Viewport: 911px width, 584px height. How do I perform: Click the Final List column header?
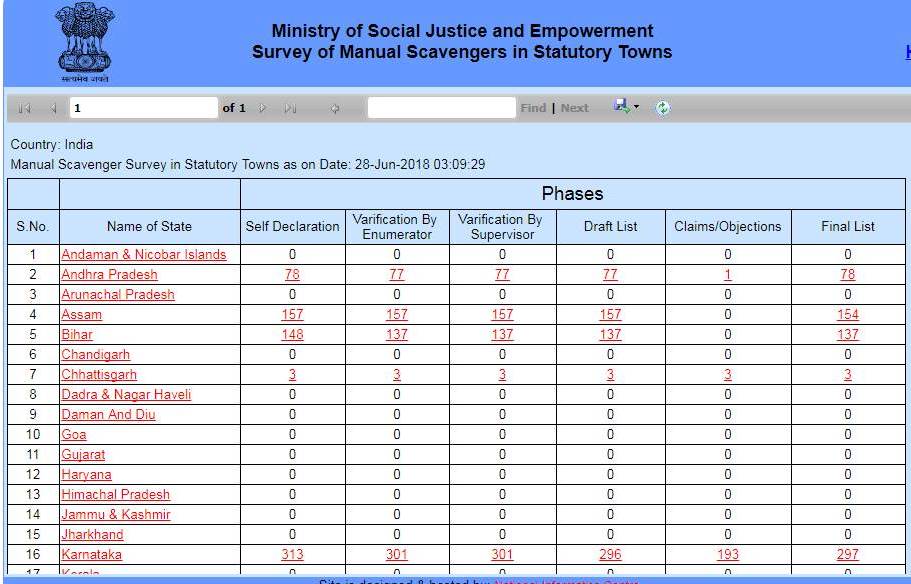848,227
